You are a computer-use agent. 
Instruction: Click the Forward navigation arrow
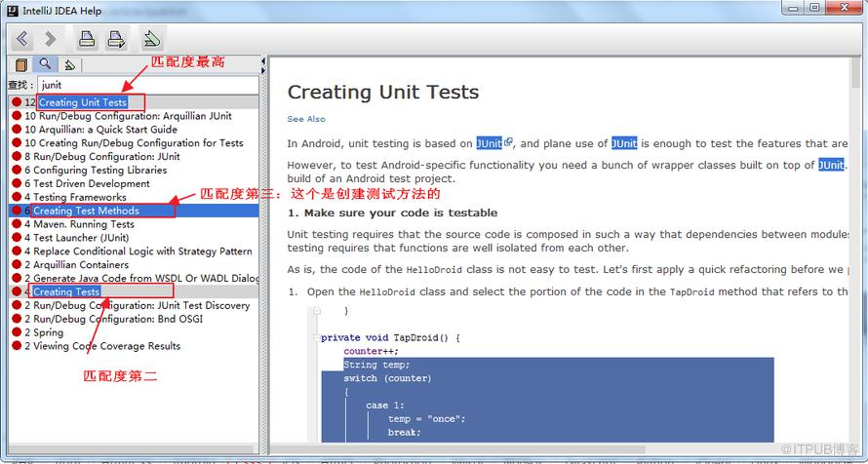click(x=51, y=39)
